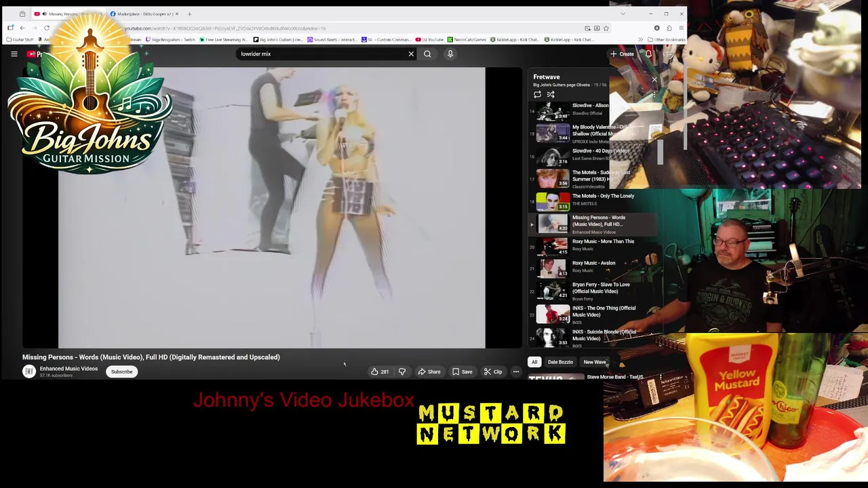Open Enhanced Music Videos channel avatar
Screen dimensions: 868x488
(29, 371)
